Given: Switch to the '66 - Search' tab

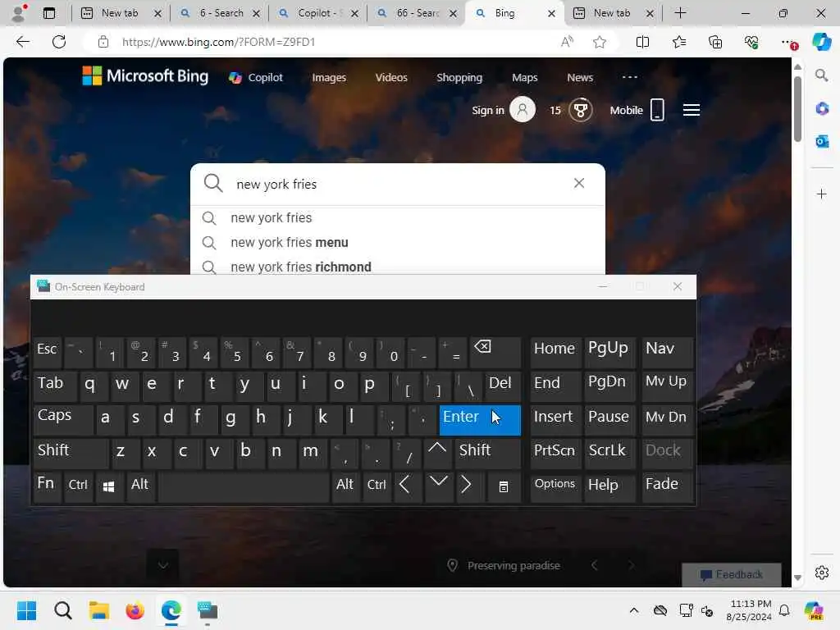Looking at the screenshot, I should click(x=417, y=13).
